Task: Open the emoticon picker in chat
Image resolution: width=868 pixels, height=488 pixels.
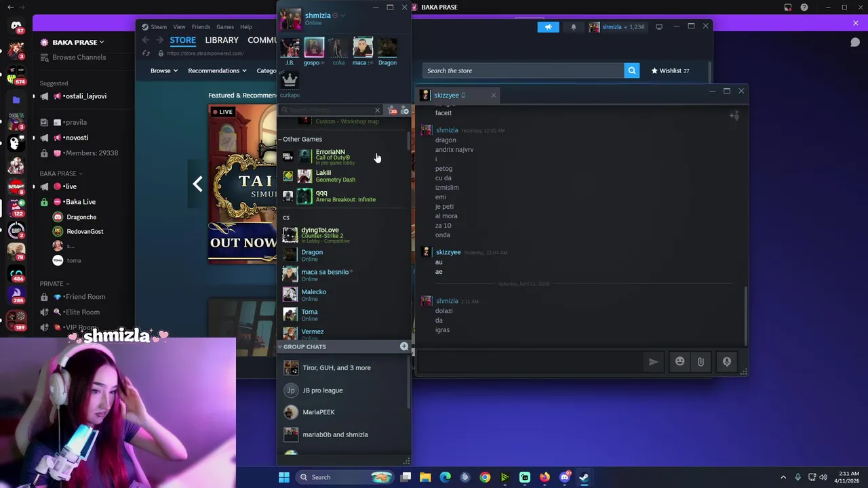Action: (679, 362)
